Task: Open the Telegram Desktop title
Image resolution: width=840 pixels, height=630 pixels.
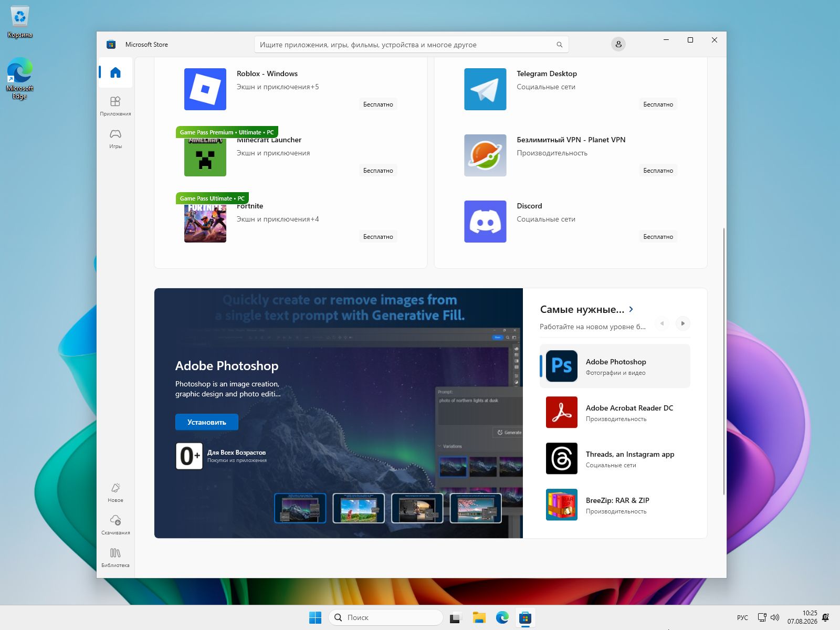Action: coord(547,73)
